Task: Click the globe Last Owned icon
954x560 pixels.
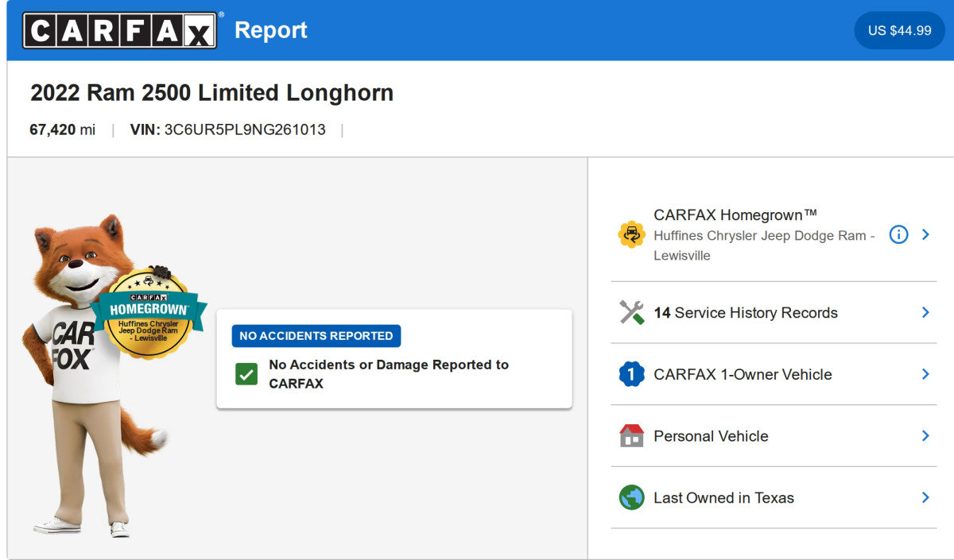Action: tap(631, 497)
